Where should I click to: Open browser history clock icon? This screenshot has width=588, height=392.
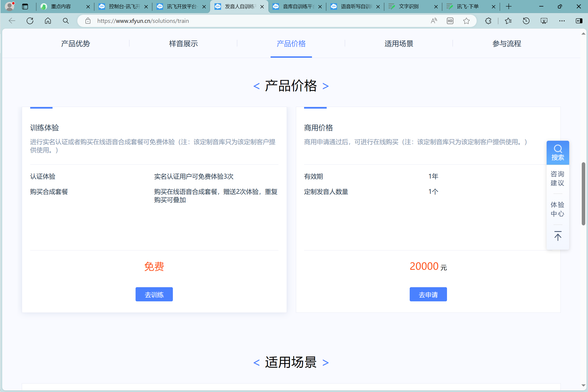[526, 21]
